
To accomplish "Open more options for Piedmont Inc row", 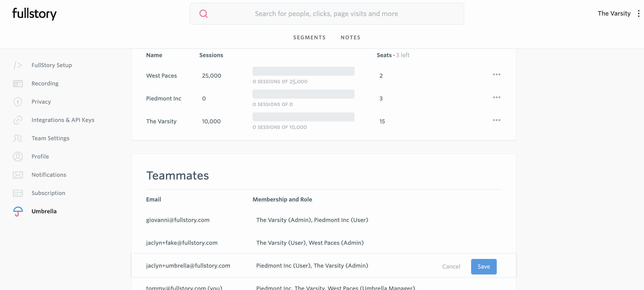I will pyautogui.click(x=496, y=97).
